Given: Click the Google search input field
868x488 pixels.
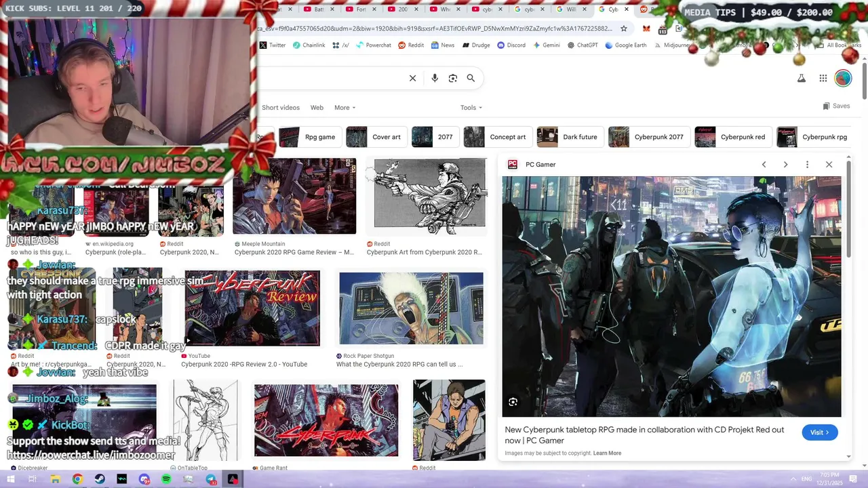Looking at the screenshot, I should tap(332, 78).
